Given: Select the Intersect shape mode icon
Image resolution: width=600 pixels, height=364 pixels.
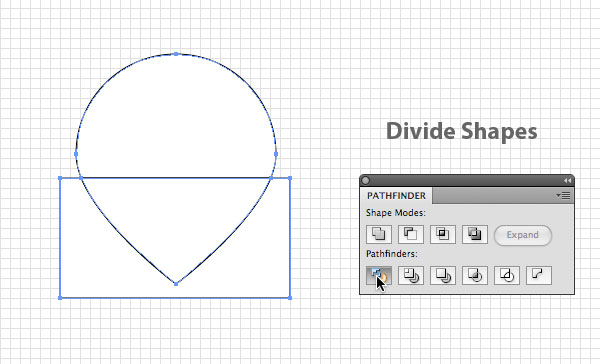Looking at the screenshot, I should [443, 234].
